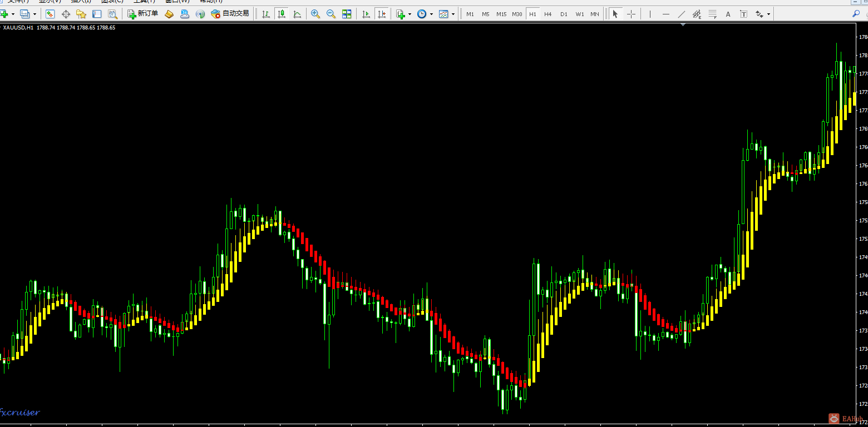
Task: Open the Indicators list icon
Action: pos(401,14)
